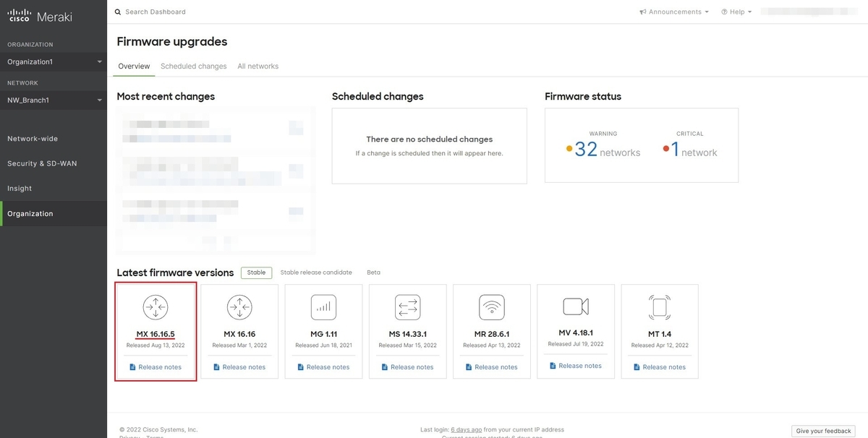Open MG 1.11 Release notes link

pos(328,367)
